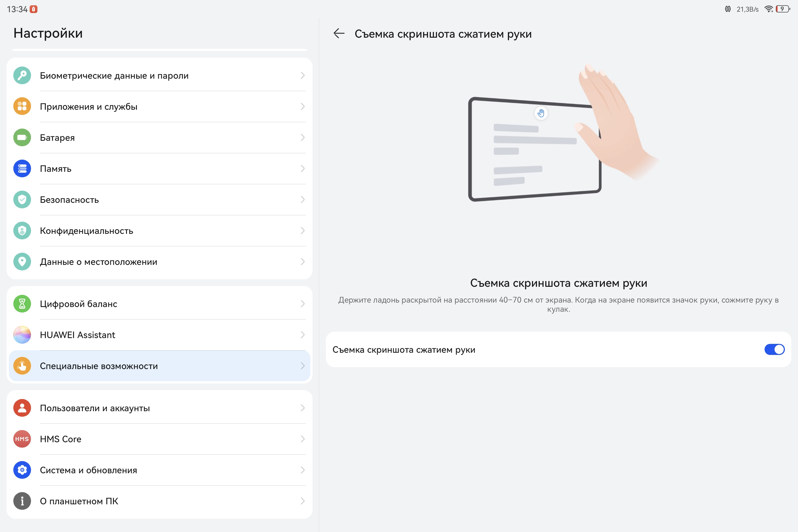Click the Wi-Fi status icon
The image size is (798, 532).
pos(768,9)
